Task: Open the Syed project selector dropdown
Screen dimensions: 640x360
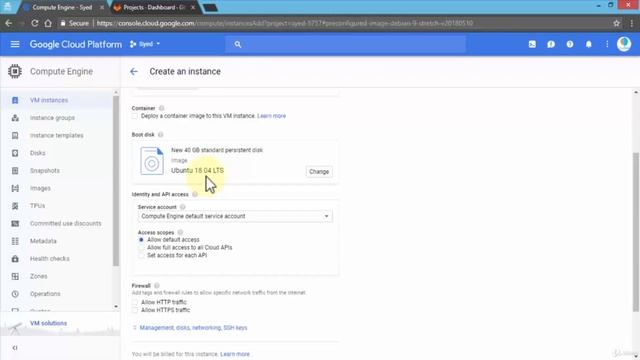Action: 145,44
